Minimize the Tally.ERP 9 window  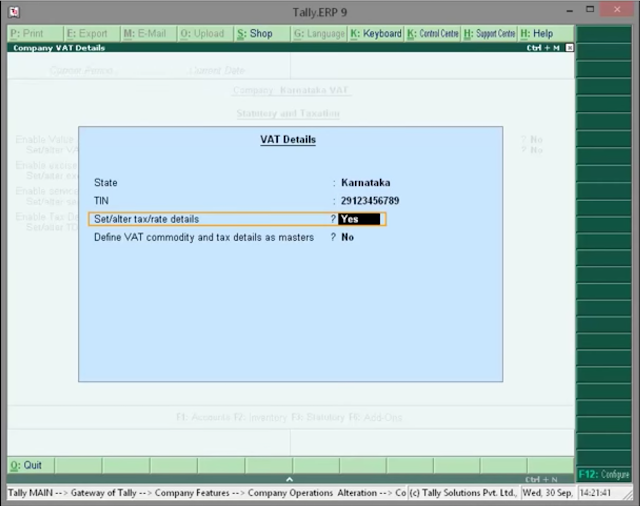click(x=570, y=10)
